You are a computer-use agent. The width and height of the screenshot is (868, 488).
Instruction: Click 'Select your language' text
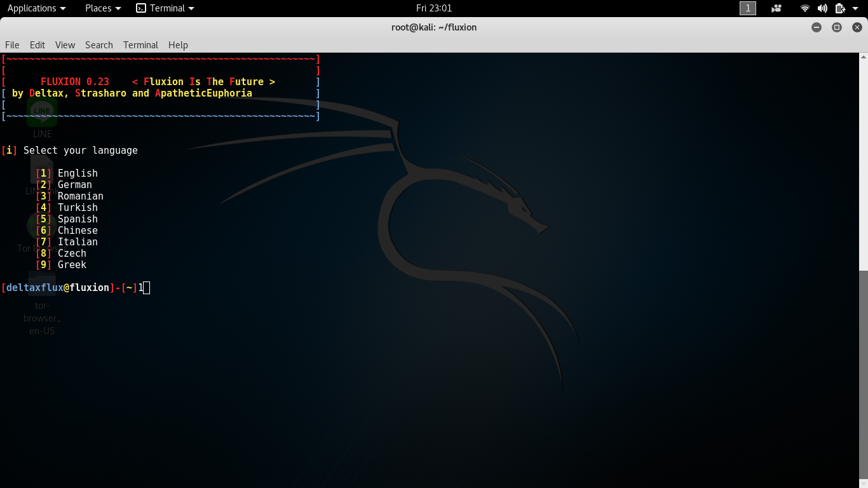pyautogui.click(x=81, y=151)
